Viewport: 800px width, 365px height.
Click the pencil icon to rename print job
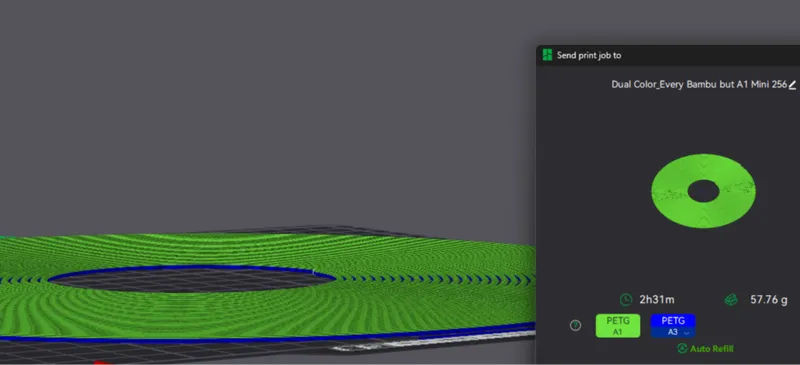(792, 85)
